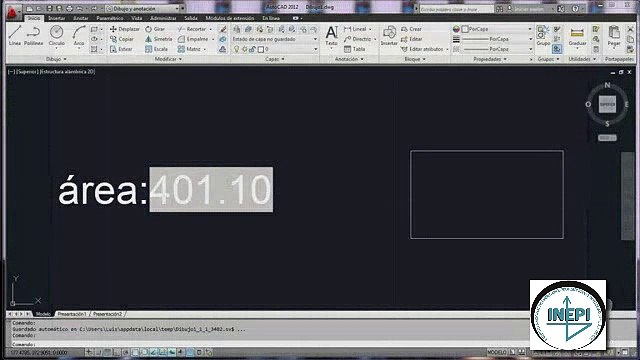This screenshot has width=640, height=360.
Task: Select the Polilínea tool
Action: [33, 35]
